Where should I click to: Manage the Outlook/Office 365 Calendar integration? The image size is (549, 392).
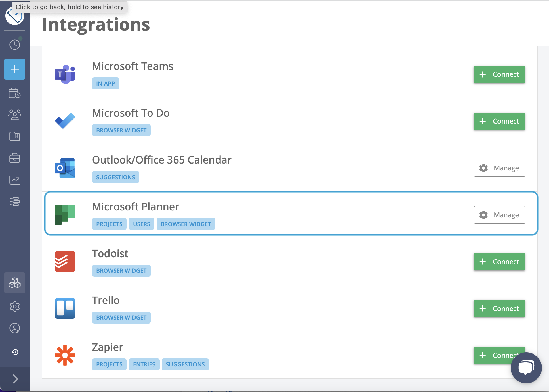(499, 168)
